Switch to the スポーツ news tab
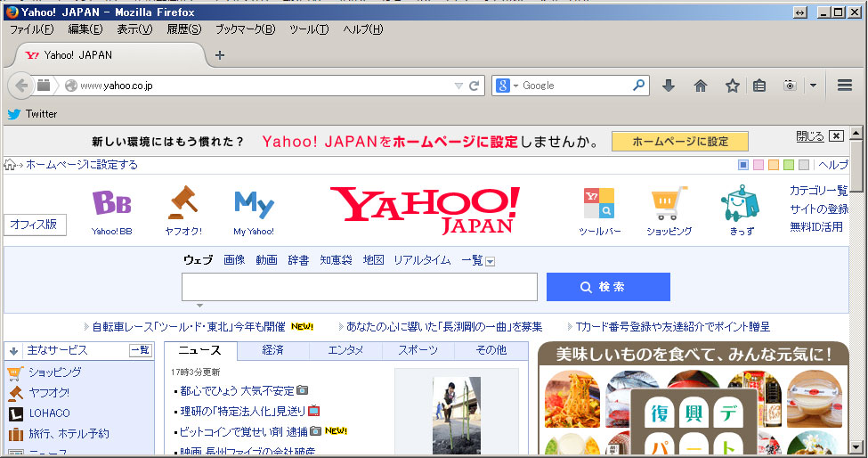 [x=418, y=350]
